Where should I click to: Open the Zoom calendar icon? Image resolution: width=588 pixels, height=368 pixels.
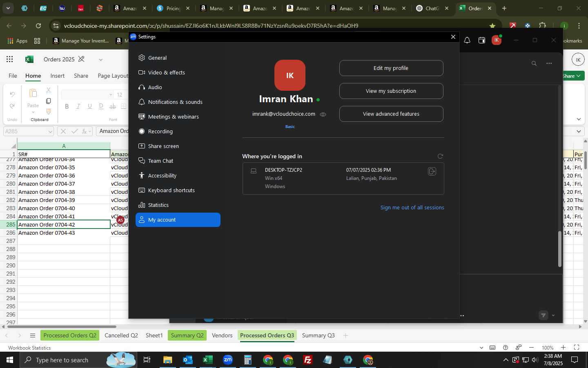(482, 40)
